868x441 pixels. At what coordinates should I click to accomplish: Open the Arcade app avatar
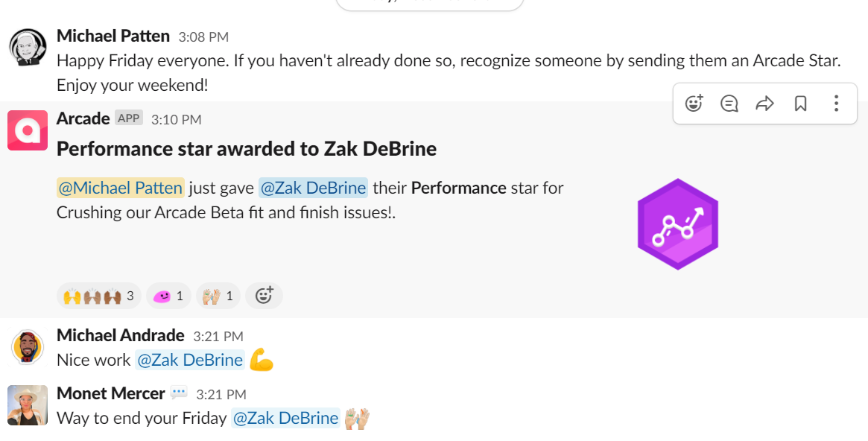(x=28, y=130)
